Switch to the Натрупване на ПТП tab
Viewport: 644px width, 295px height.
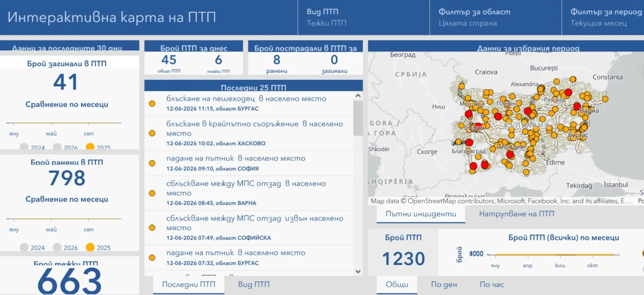517,213
